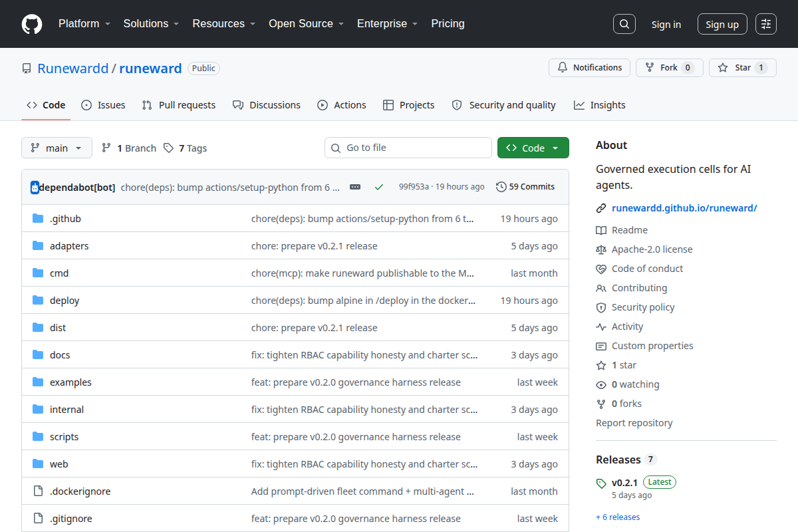798x532 pixels.
Task: Click Report repository link
Action: [634, 423]
